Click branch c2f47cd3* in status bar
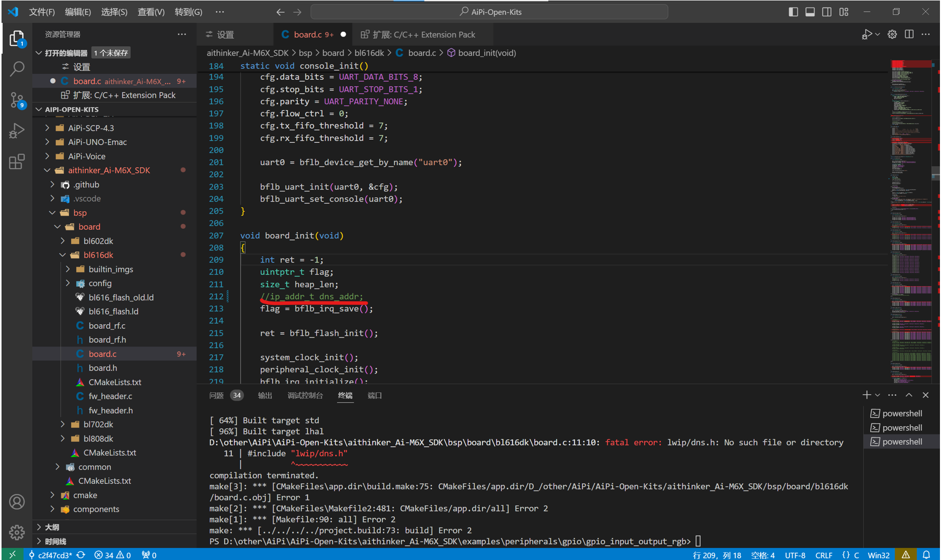This screenshot has width=943, height=560. pyautogui.click(x=50, y=555)
